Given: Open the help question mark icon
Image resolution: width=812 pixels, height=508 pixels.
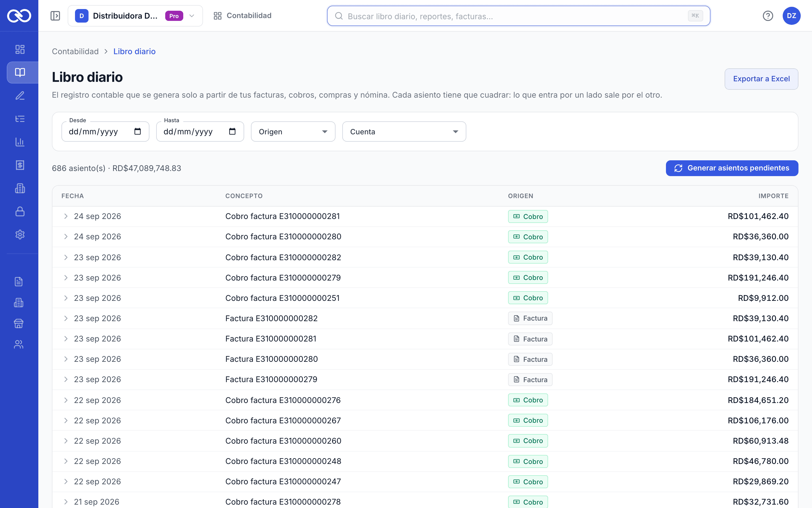Looking at the screenshot, I should (x=768, y=16).
